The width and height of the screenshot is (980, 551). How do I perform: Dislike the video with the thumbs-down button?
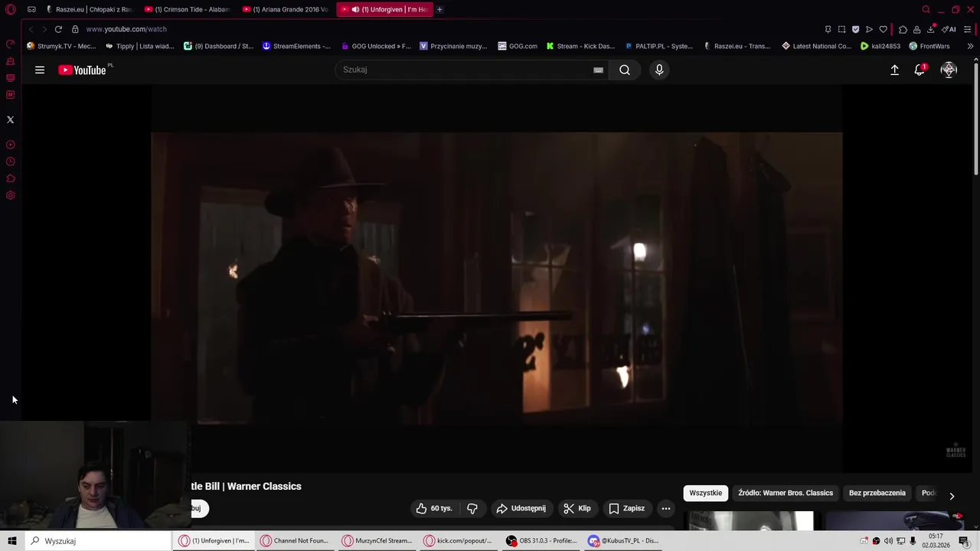pos(472,508)
